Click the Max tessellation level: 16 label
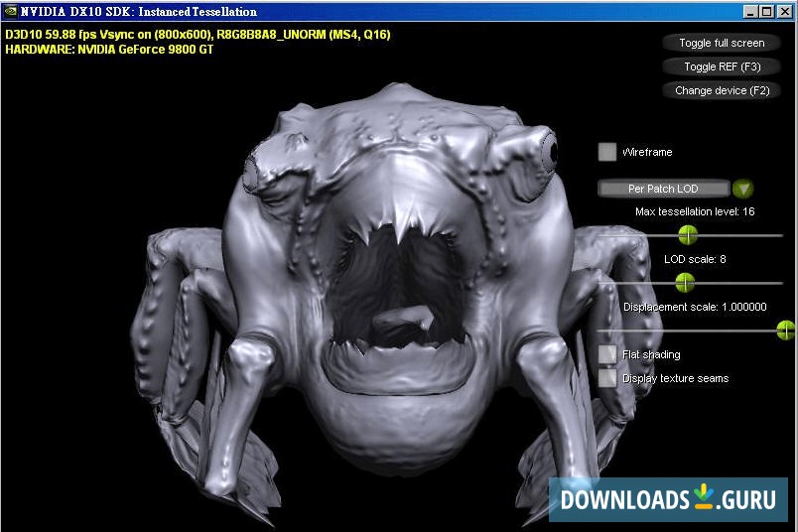Image resolution: width=798 pixels, height=532 pixels. click(695, 211)
